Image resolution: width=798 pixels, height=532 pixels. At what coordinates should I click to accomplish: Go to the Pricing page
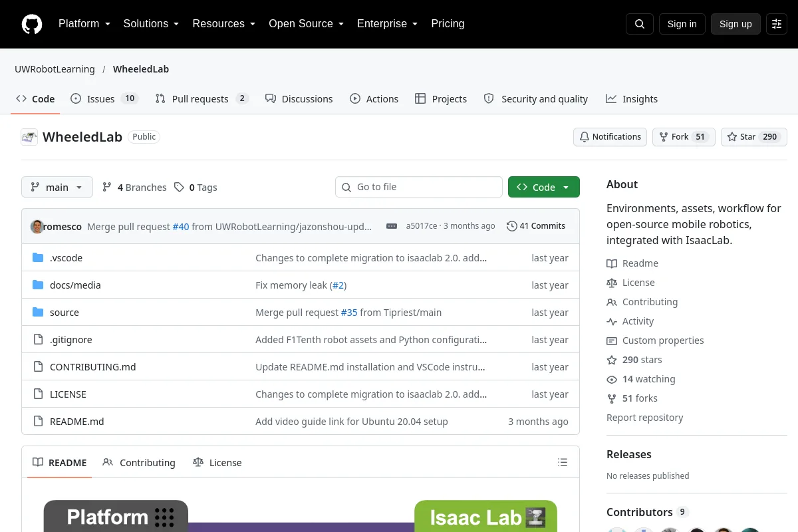tap(448, 24)
